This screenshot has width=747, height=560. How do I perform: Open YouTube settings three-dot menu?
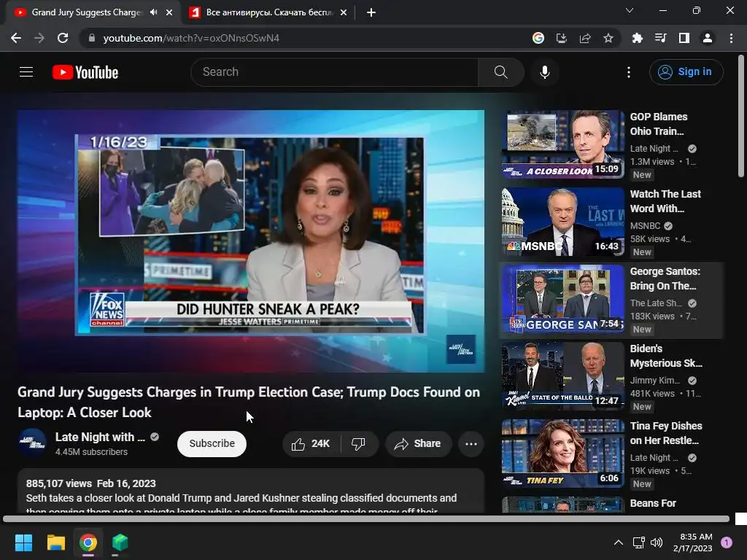tap(629, 72)
